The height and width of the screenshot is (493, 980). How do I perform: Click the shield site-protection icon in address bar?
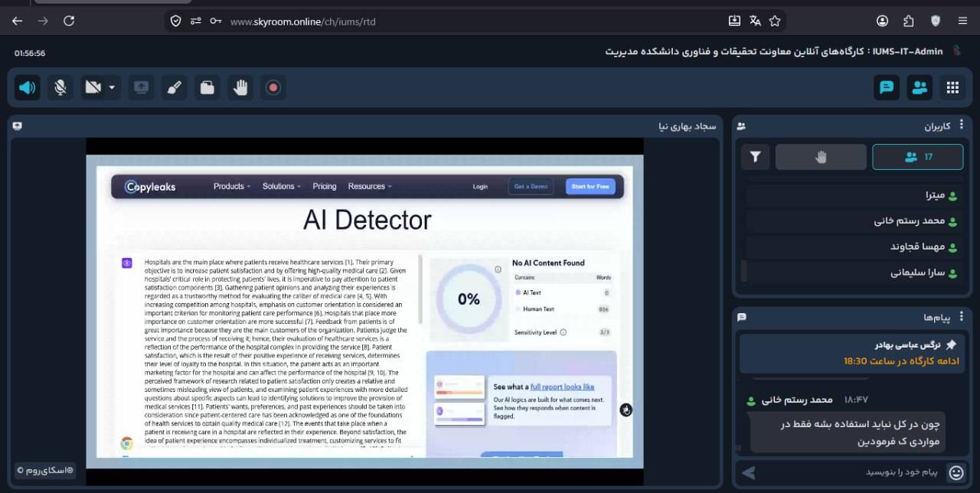(176, 21)
